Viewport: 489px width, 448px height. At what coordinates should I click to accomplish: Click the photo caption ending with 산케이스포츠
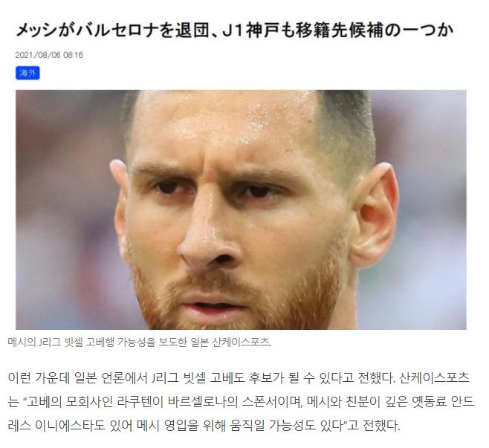[140, 342]
